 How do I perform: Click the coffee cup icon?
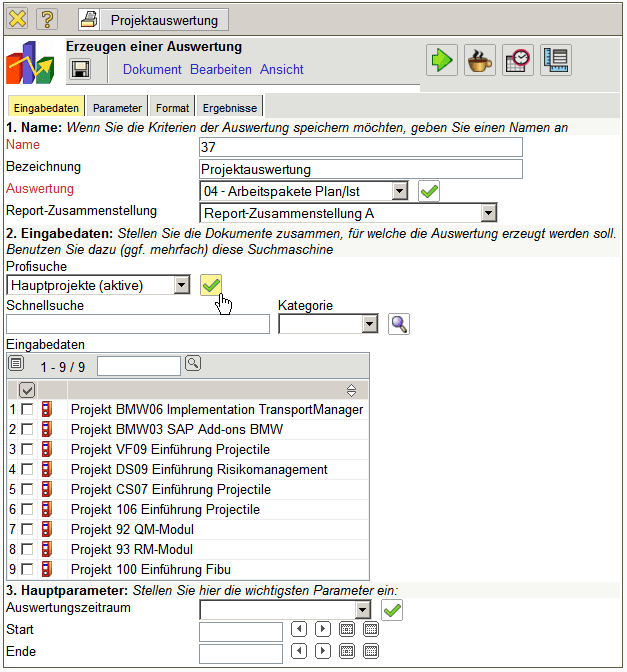click(x=480, y=60)
